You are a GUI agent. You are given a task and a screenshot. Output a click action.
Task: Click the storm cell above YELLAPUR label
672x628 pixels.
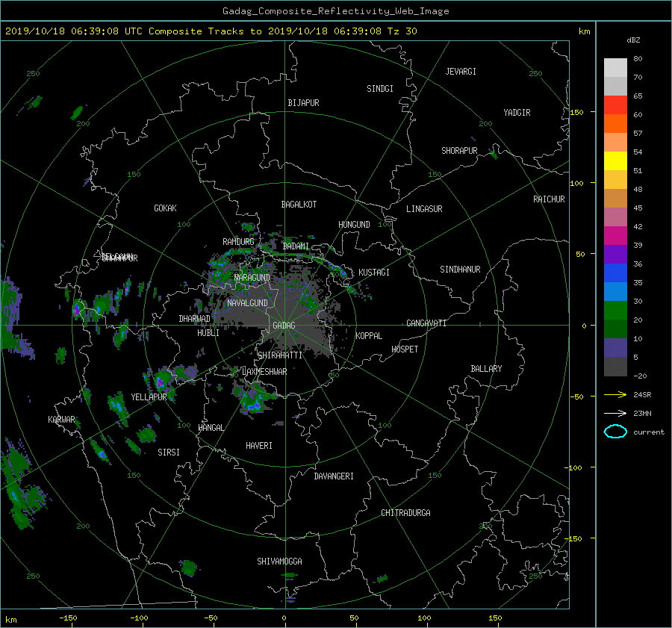tap(162, 380)
